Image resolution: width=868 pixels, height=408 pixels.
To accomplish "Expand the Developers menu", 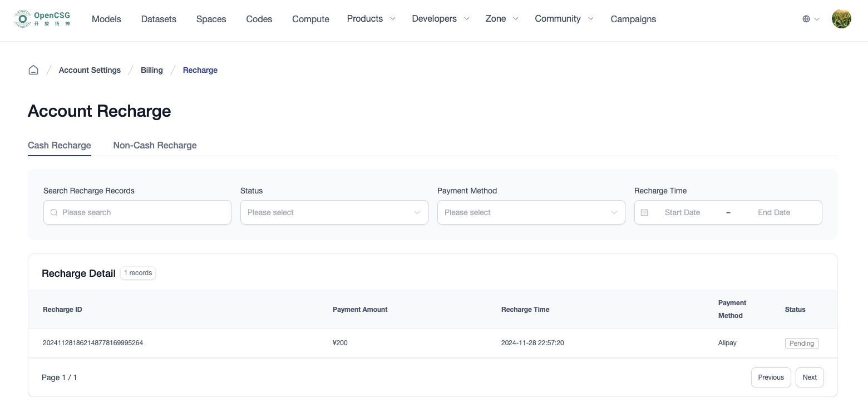I will coord(440,19).
